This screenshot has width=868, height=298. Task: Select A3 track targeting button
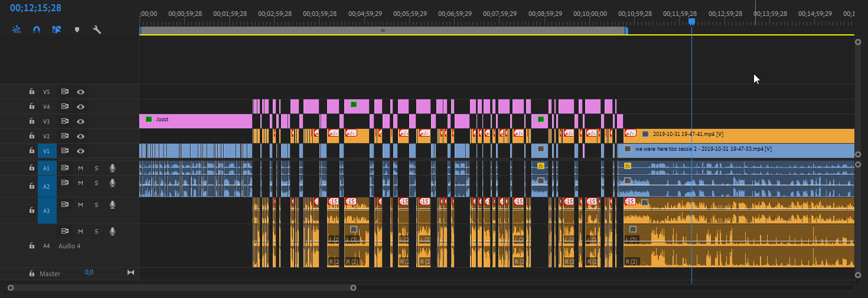coord(47,210)
